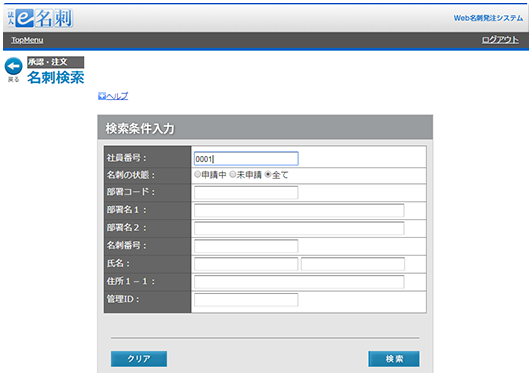This screenshot has height=376, width=532.
Task: Click the 検索 button
Action: coord(394,359)
